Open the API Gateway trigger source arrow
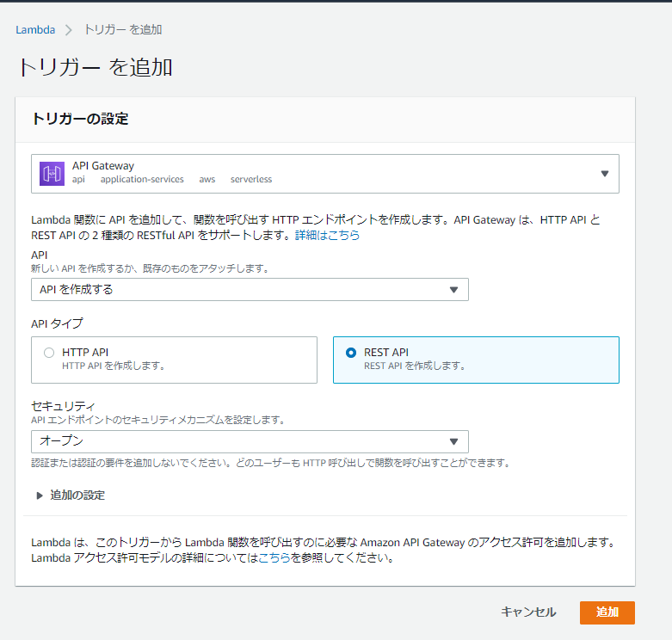The height and width of the screenshot is (640, 672). 604,174
